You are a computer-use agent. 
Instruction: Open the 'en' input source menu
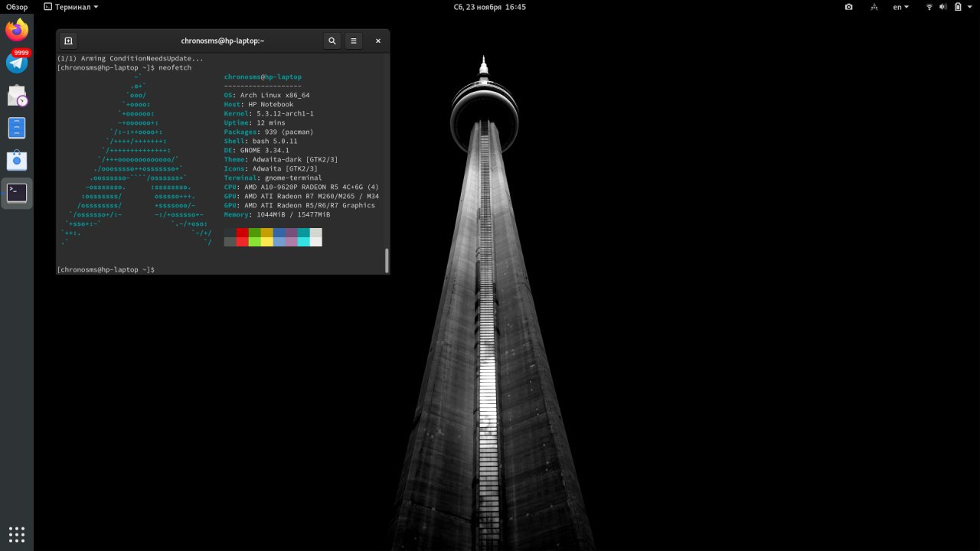tap(900, 7)
